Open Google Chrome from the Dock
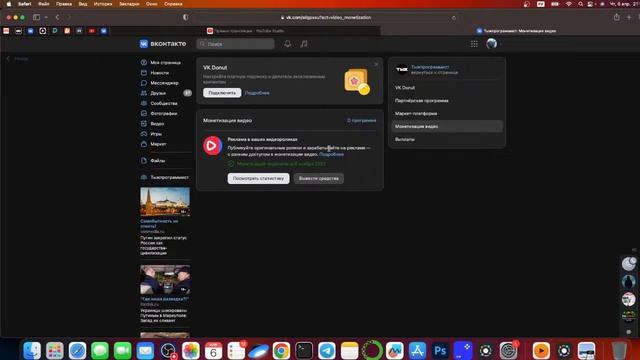 (x=281, y=350)
